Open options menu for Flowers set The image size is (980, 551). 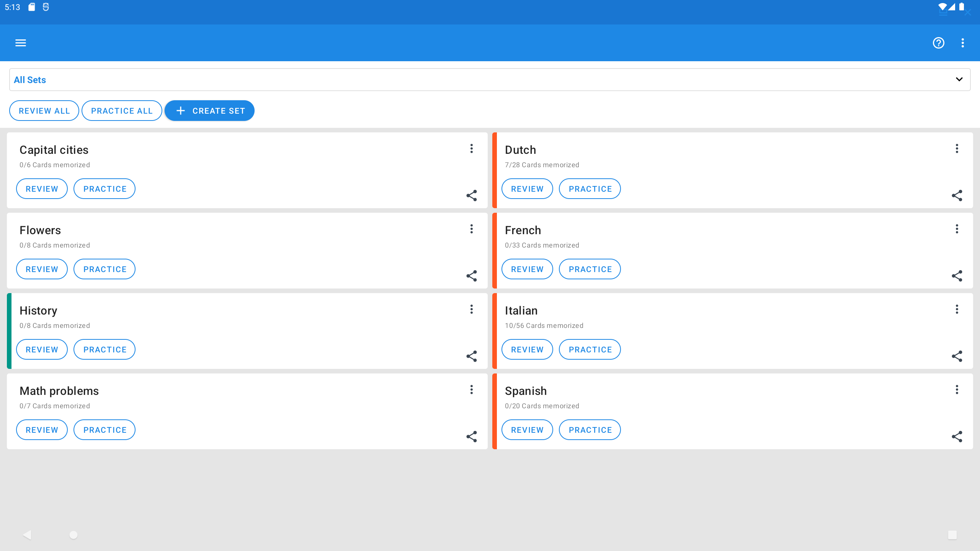coord(472,229)
